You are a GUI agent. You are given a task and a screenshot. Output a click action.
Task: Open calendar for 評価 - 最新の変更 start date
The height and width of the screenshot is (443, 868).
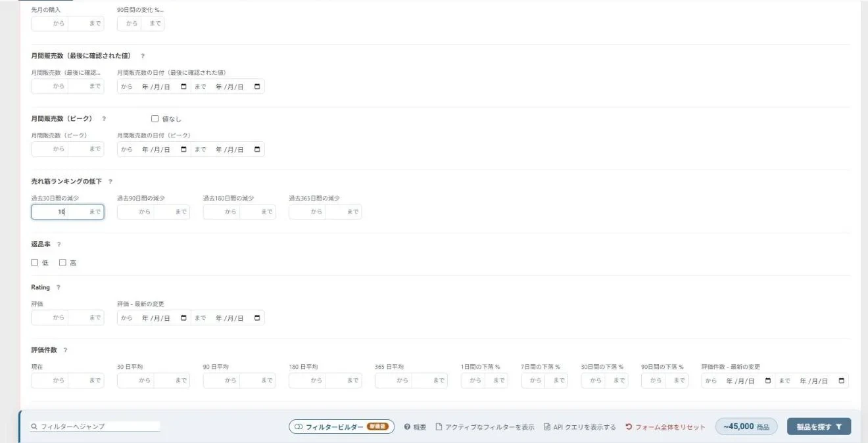[183, 317]
